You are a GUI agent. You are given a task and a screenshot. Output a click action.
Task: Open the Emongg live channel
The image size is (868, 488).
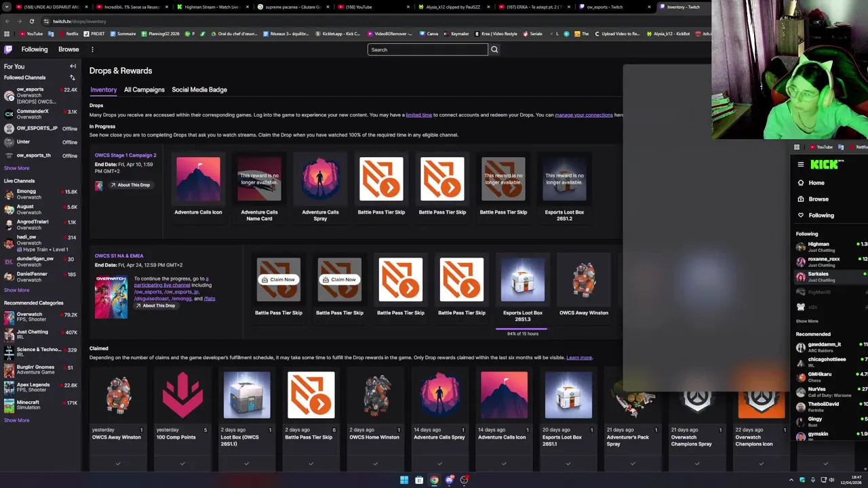tap(41, 195)
